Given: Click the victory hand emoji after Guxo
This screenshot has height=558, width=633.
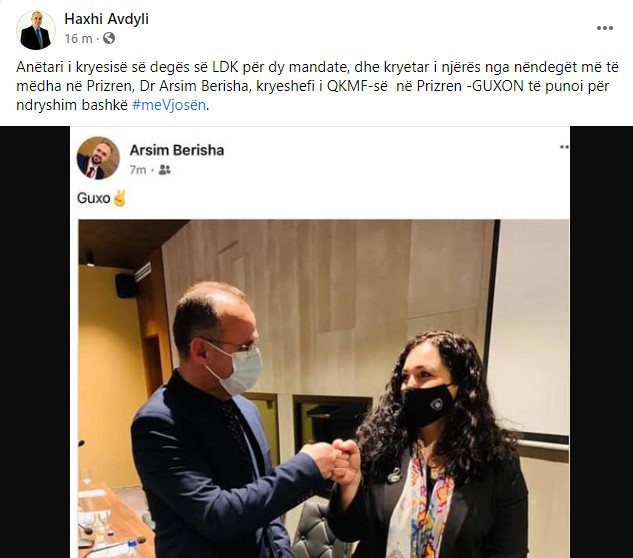Looking at the screenshot, I should (119, 198).
